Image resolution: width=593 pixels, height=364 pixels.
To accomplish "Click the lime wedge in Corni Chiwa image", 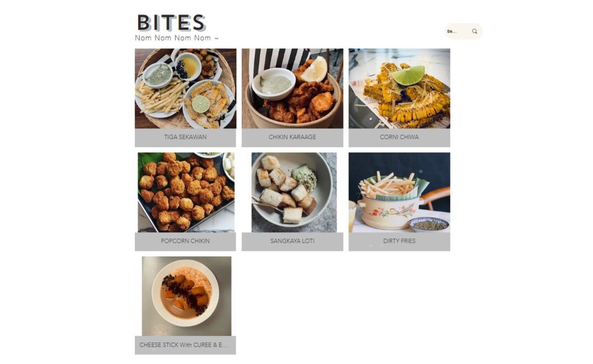I will (408, 75).
